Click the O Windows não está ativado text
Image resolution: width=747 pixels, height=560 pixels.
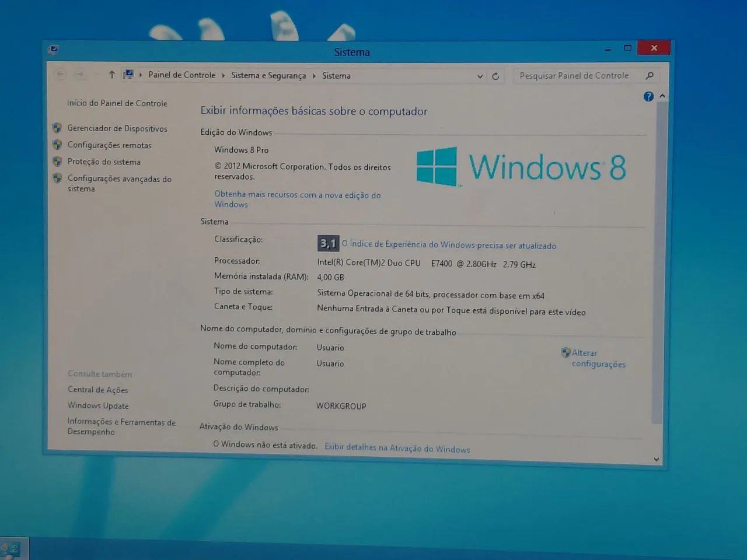coord(266,444)
